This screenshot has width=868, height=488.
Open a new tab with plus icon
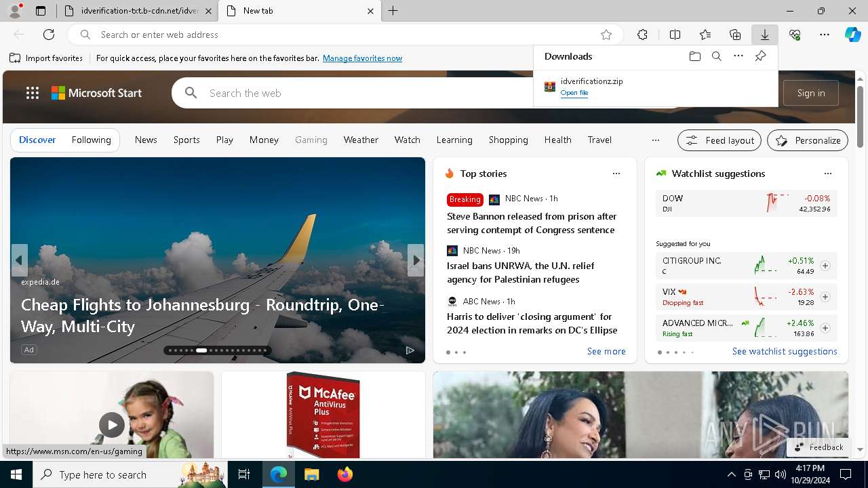click(x=393, y=11)
